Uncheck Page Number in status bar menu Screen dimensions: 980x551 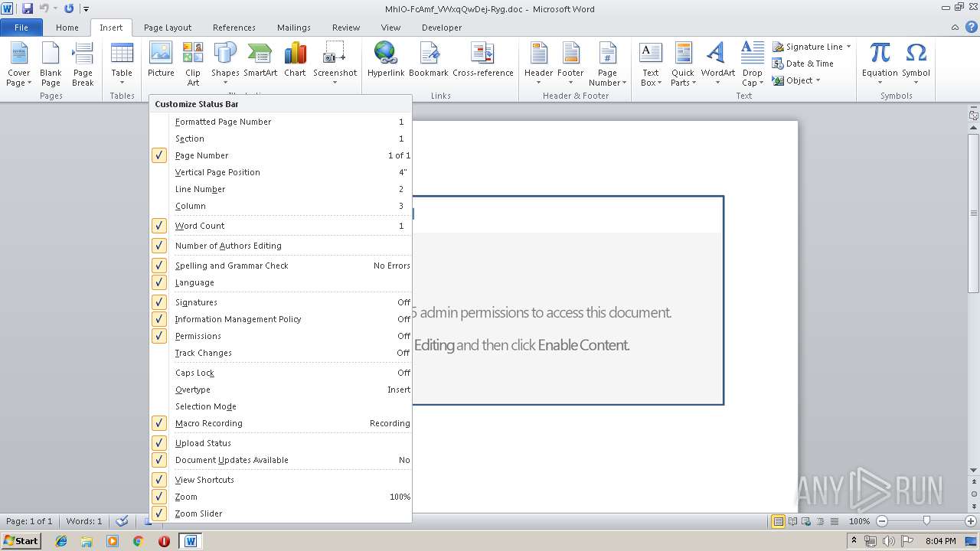[x=281, y=155]
